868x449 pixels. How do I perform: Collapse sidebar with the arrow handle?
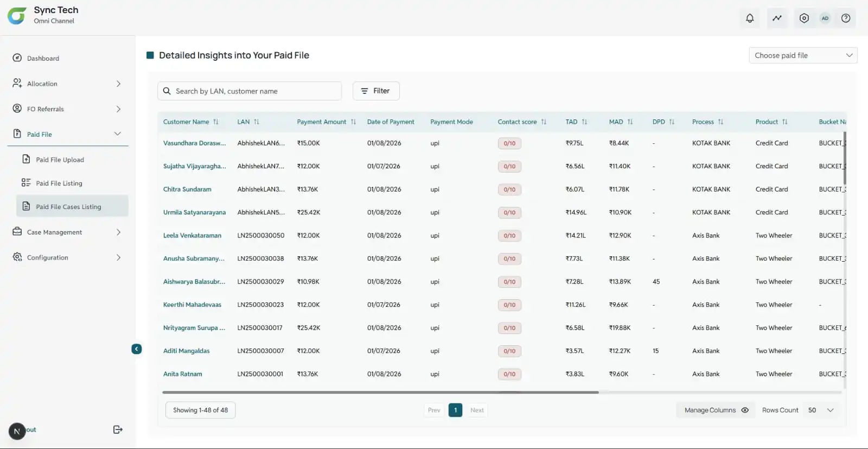[137, 349]
